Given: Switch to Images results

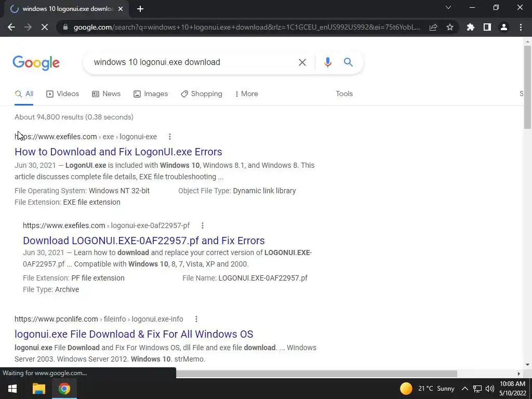Looking at the screenshot, I should (151, 94).
